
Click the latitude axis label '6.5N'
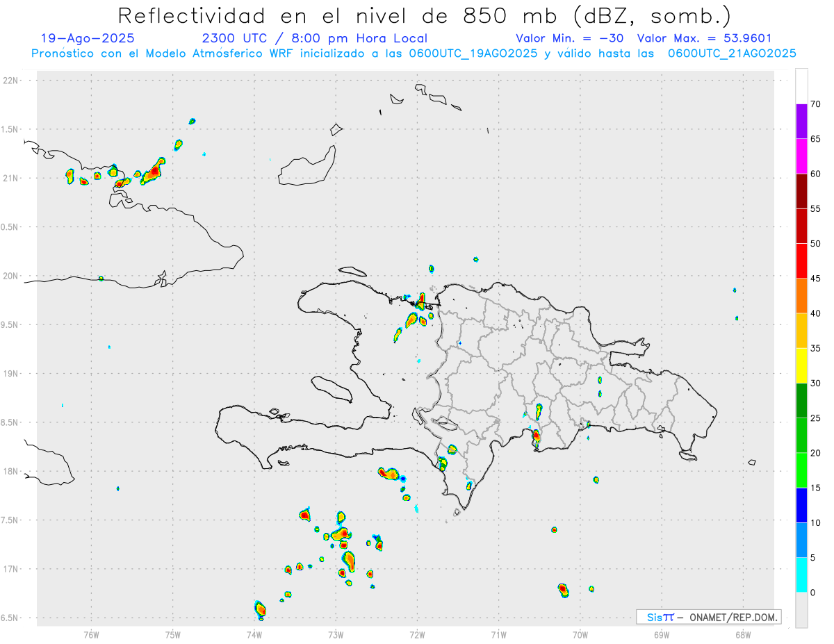pos(10,618)
